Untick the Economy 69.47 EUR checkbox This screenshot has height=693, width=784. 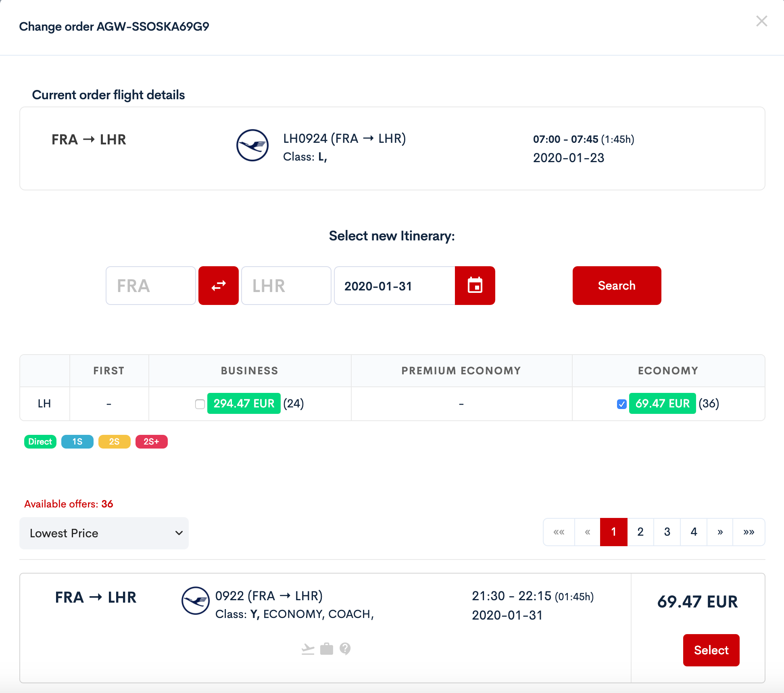[x=622, y=404]
